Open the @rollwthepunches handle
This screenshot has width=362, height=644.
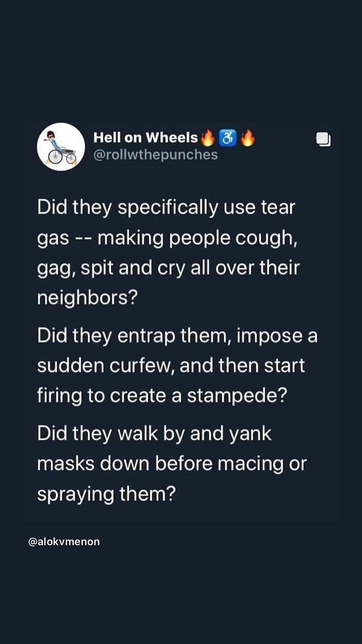[156, 155]
